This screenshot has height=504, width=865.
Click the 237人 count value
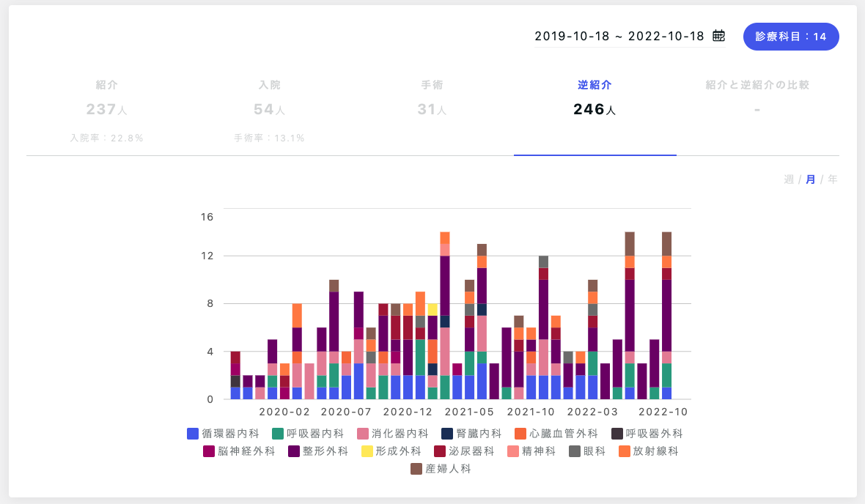pos(106,109)
